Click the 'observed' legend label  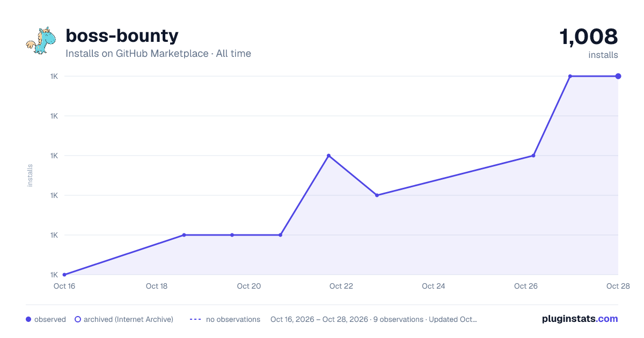click(50, 319)
